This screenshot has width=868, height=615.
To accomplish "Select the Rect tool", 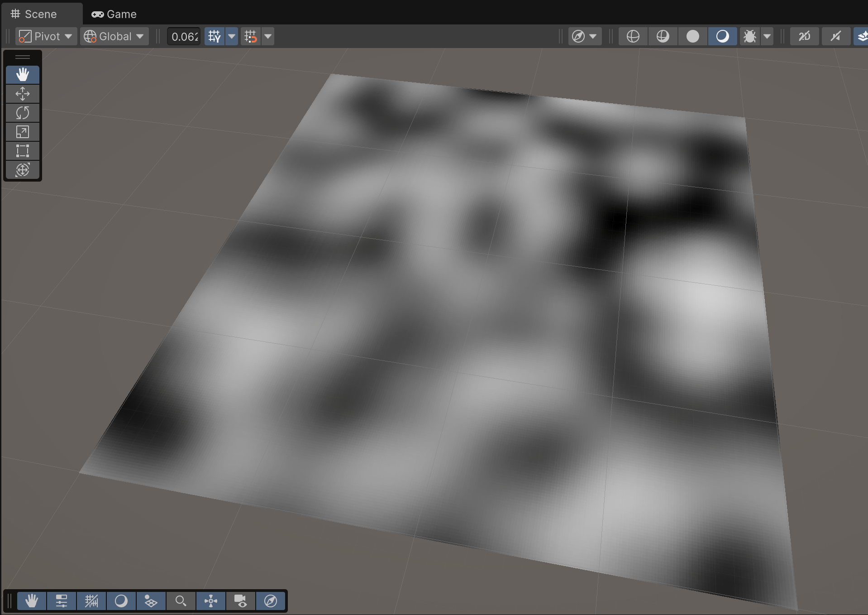I will click(23, 151).
